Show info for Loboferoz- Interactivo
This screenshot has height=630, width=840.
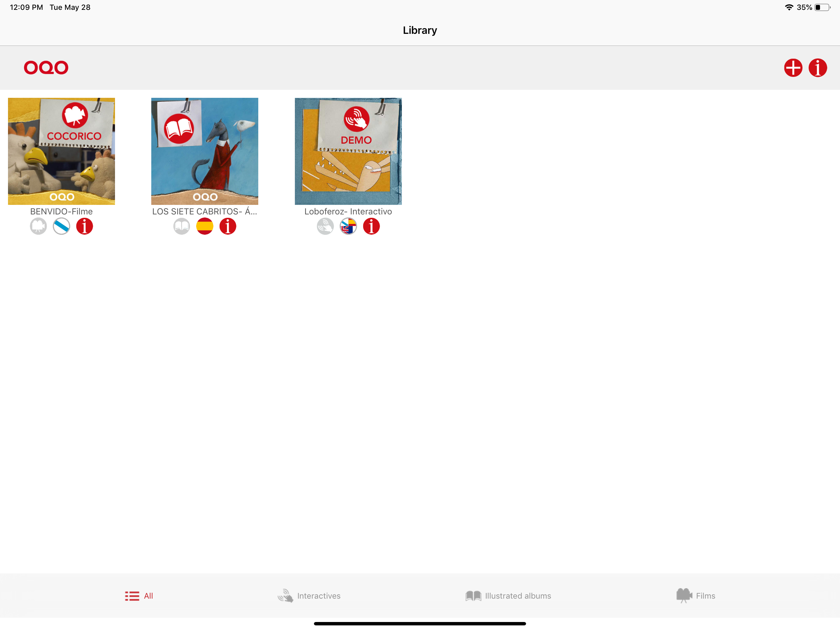[371, 226]
